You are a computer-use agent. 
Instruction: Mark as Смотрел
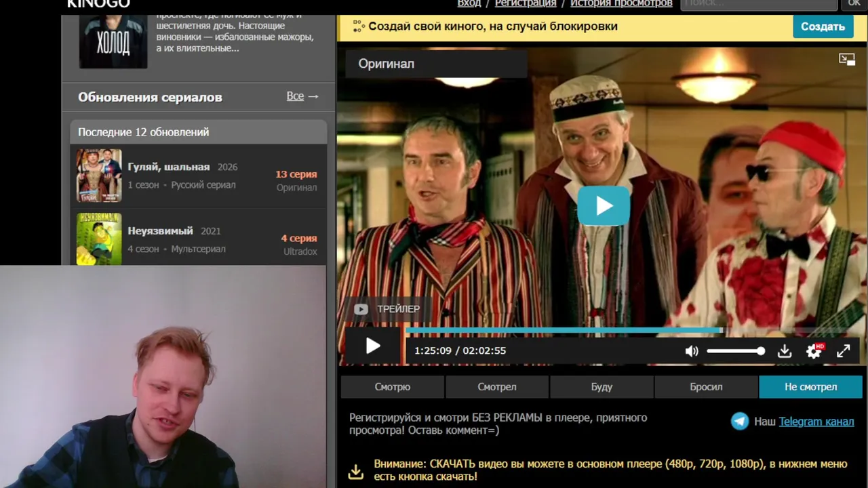[497, 387]
